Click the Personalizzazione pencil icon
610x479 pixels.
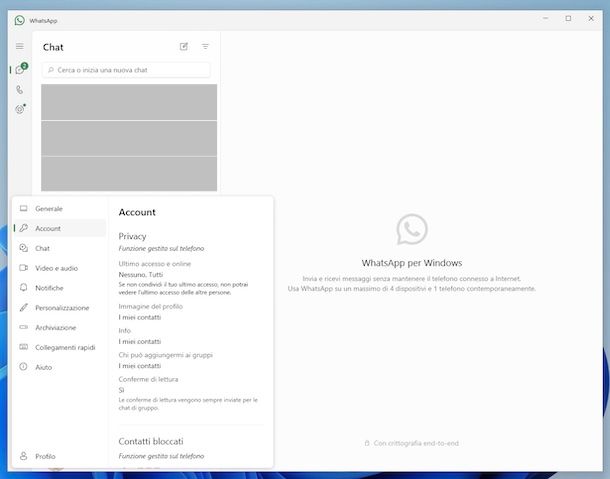(24, 307)
